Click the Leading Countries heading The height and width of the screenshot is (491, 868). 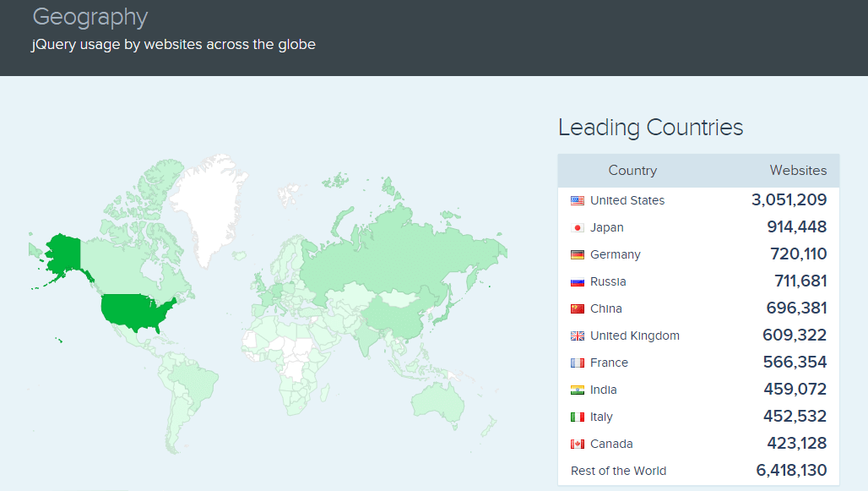click(x=650, y=128)
